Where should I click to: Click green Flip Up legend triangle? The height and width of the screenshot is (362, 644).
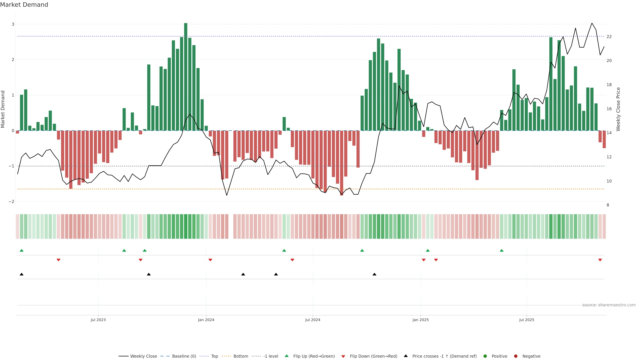coord(287,356)
